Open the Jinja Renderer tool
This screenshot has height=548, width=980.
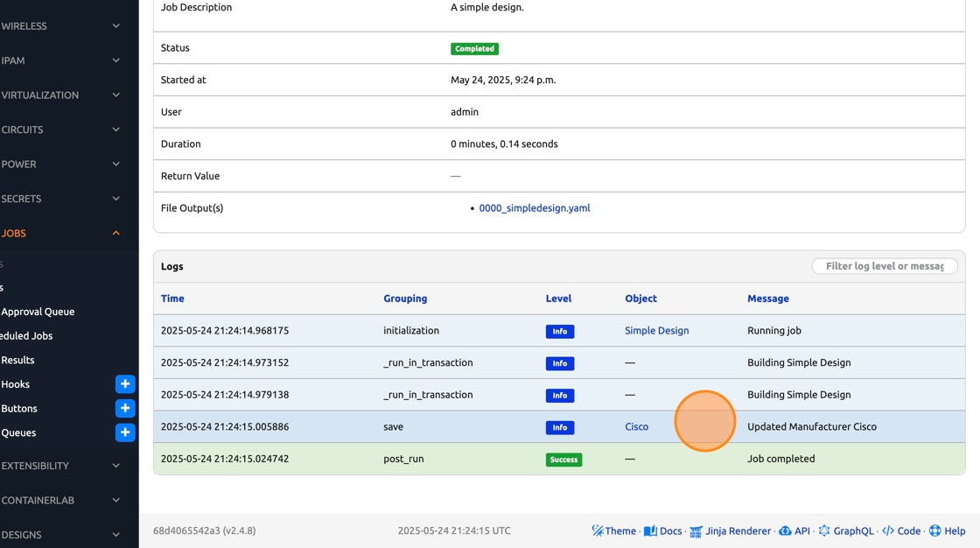[x=730, y=530]
